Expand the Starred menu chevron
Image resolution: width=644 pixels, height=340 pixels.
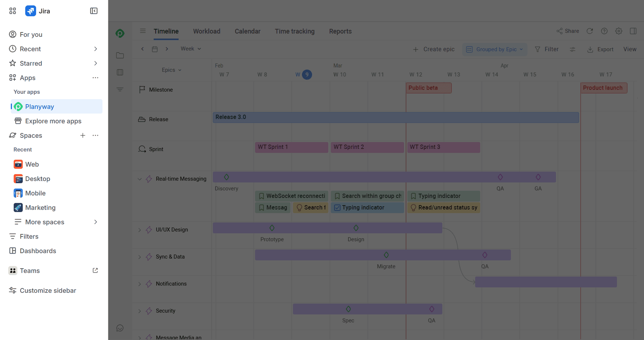point(96,63)
